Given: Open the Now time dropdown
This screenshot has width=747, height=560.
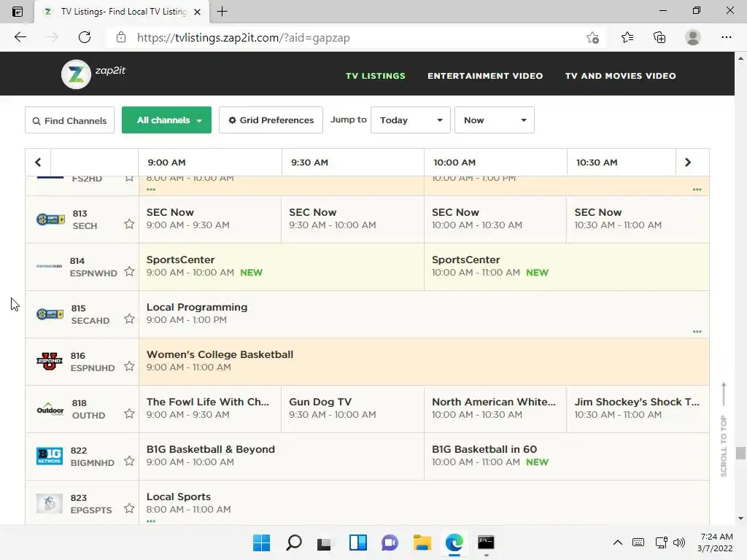Looking at the screenshot, I should tap(494, 120).
